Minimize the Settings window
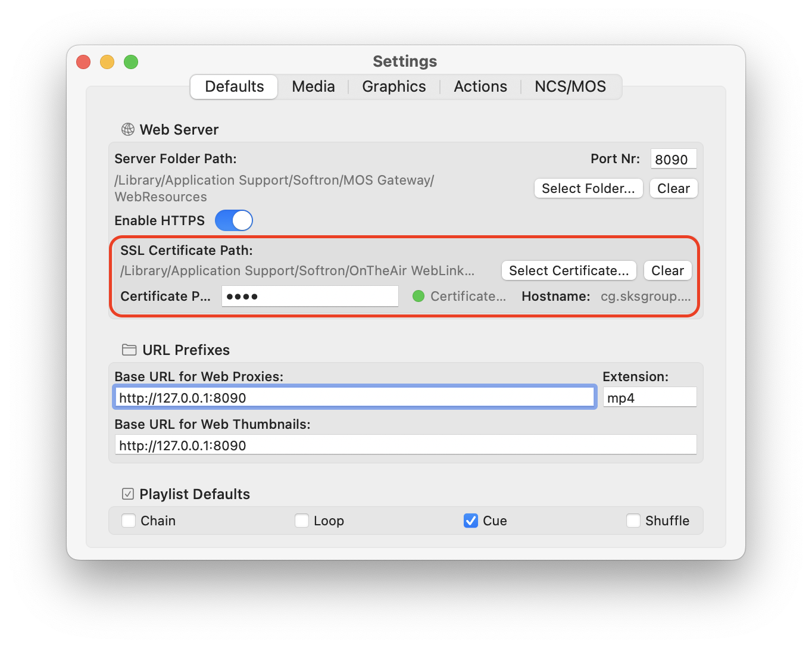The image size is (812, 648). (107, 62)
